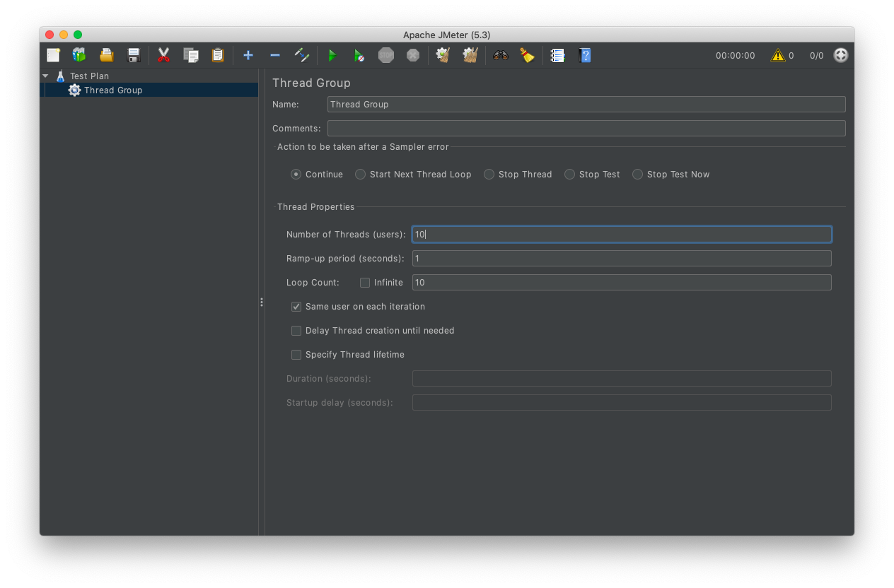This screenshot has width=894, height=588.
Task: Click the Apache JMeter (5.3) window title
Action: (x=447, y=35)
